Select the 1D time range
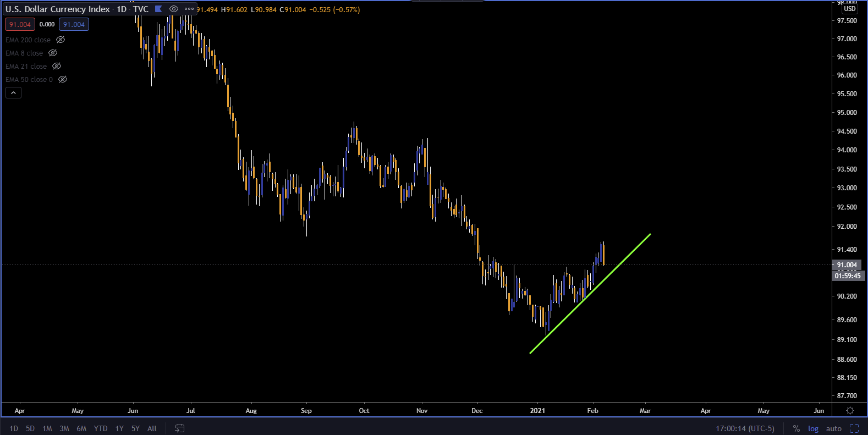 pos(14,428)
